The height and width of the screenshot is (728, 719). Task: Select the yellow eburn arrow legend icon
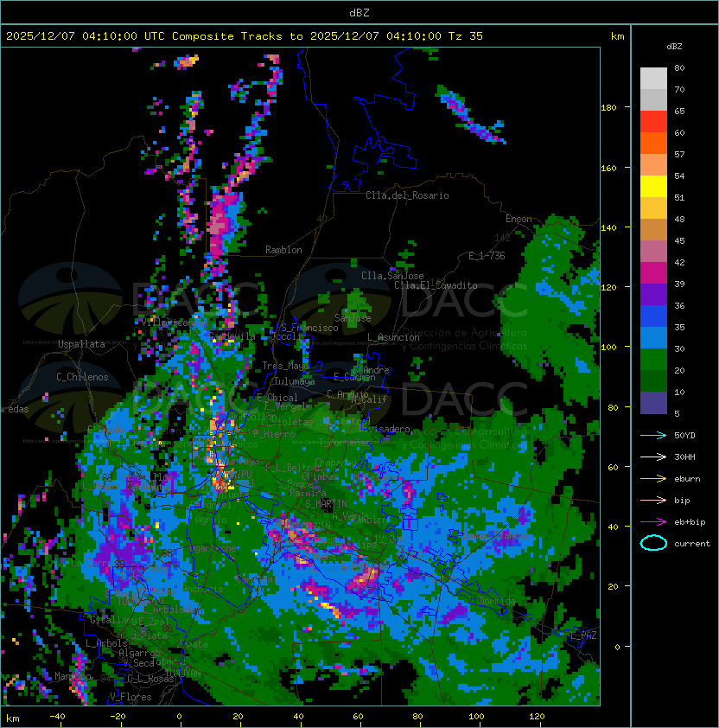[653, 479]
